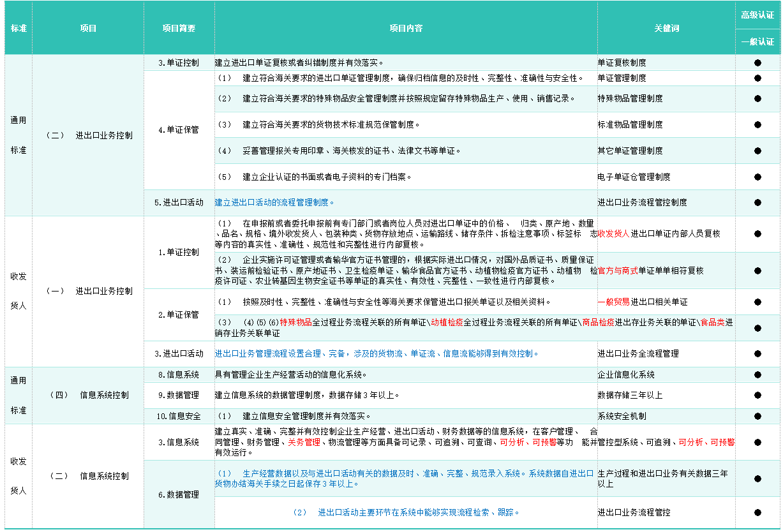Select the 一般认证 header cell
Image resolution: width=783 pixels, height=532 pixels.
(x=757, y=42)
